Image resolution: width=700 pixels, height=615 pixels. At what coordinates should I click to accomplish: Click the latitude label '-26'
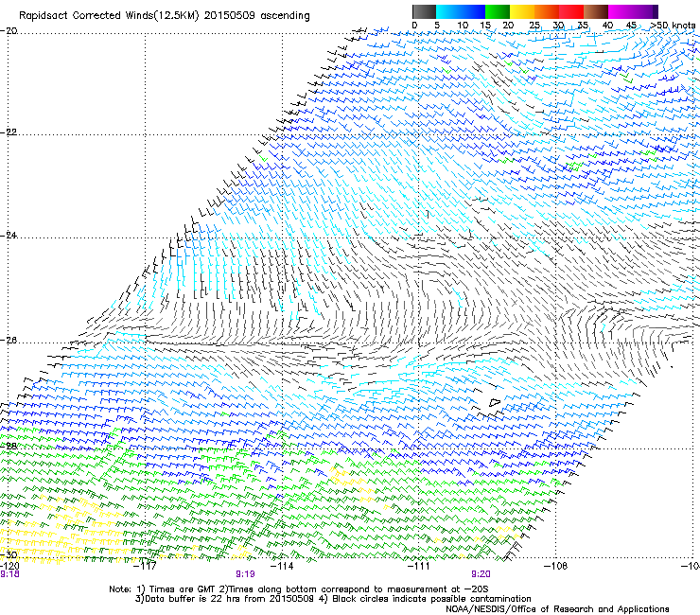9,340
